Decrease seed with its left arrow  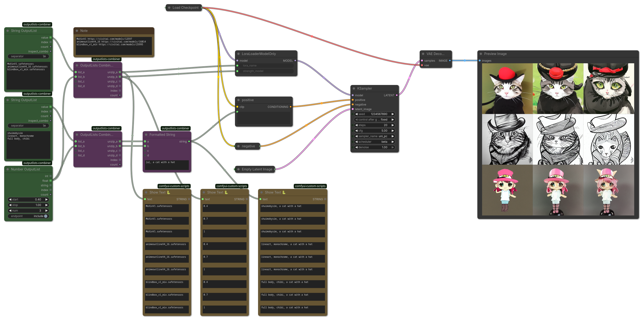coord(356,114)
